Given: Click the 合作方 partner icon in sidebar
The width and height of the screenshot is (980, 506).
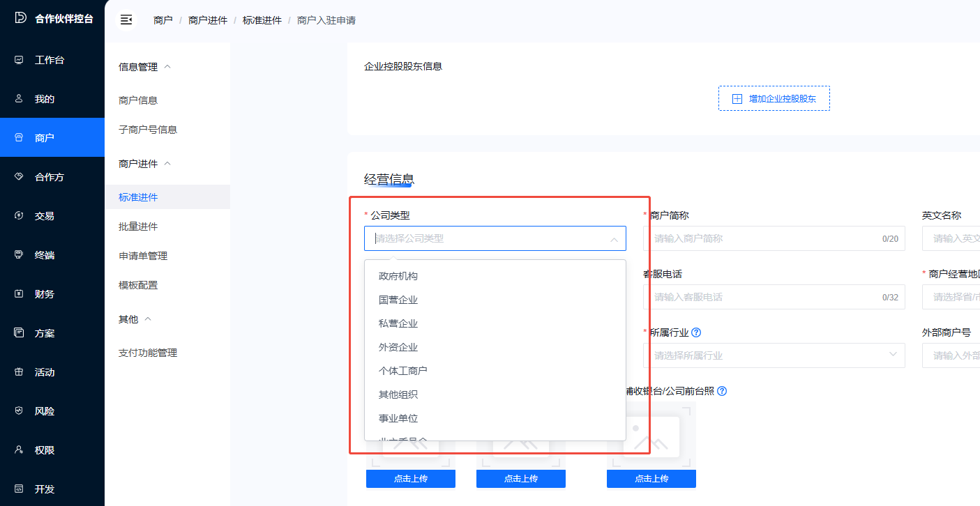Looking at the screenshot, I should (20, 177).
